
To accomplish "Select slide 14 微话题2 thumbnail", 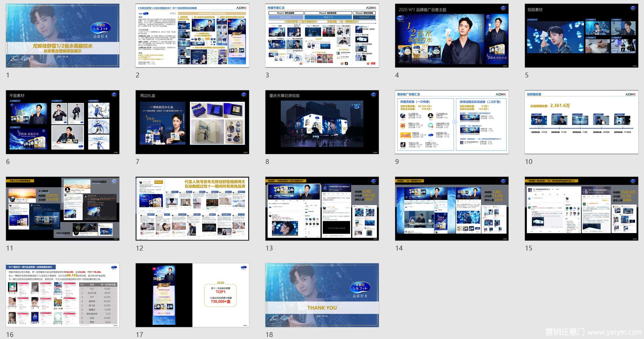I will coord(452,209).
